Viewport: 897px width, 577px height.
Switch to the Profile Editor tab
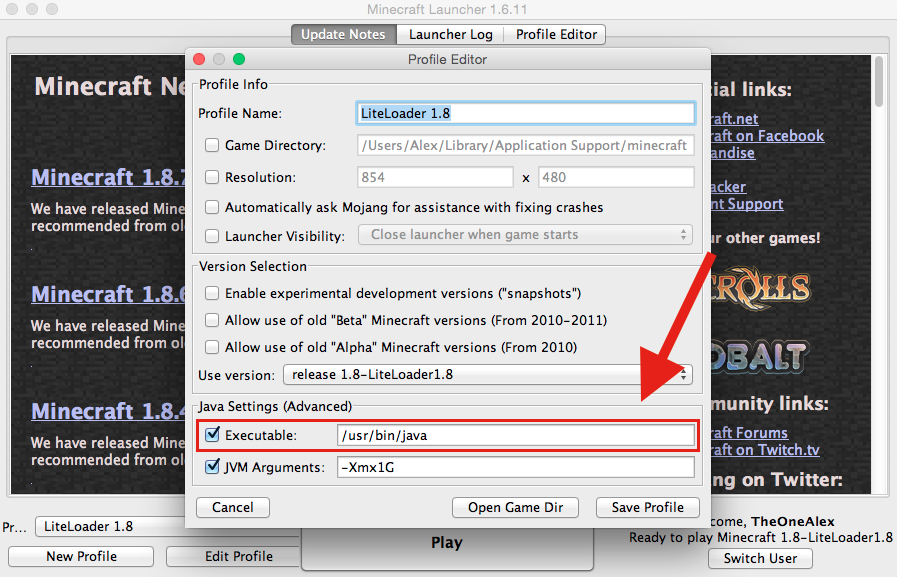coord(556,34)
